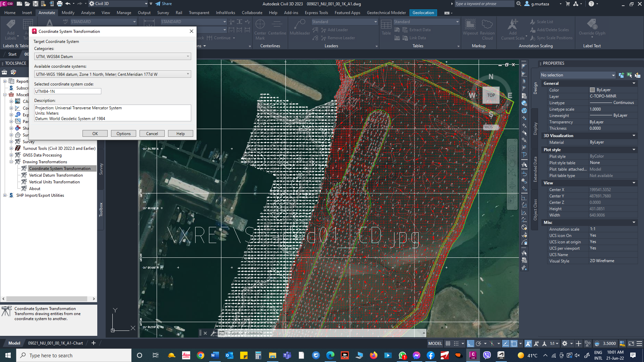Click the Options button in dialog
Screen dimensions: 644x362
click(x=123, y=133)
